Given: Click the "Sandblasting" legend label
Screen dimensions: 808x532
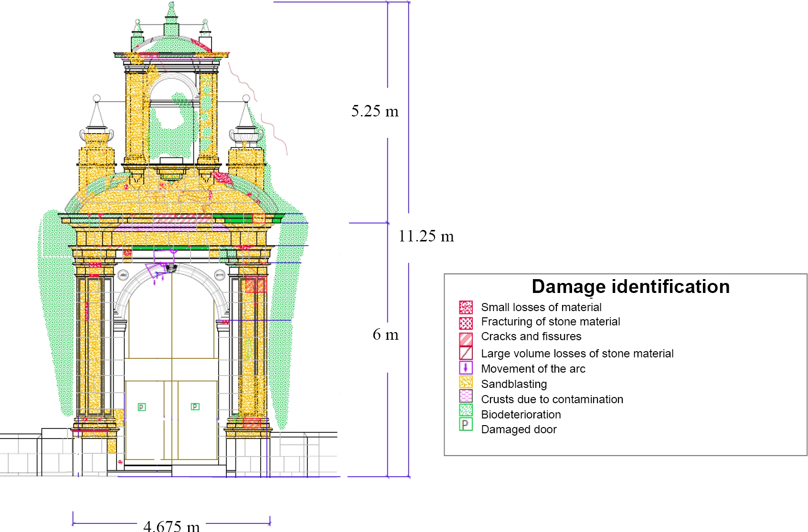Looking at the screenshot, I should coord(514,384).
